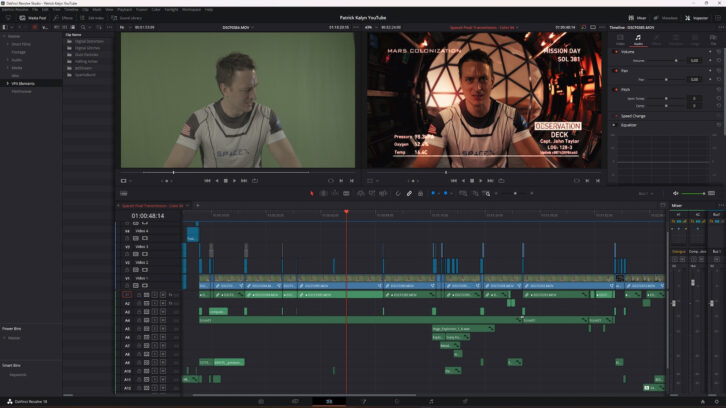Viewport: 726px width, 408px height.
Task: Open the Effects library panel
Action: coord(63,18)
